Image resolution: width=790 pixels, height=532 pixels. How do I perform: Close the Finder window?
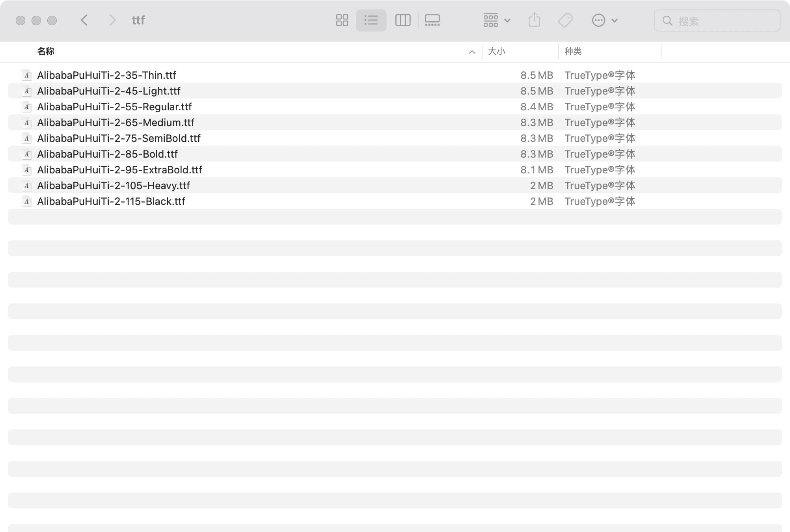20,20
